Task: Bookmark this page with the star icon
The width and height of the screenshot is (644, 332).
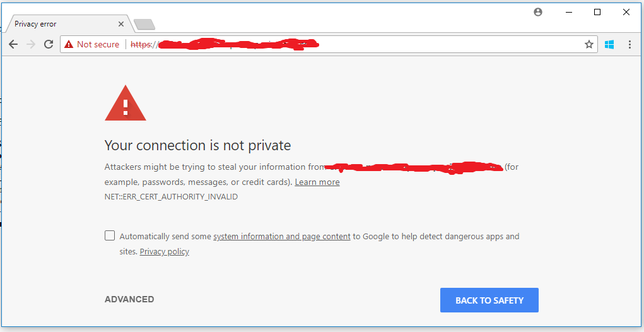Action: click(x=589, y=45)
